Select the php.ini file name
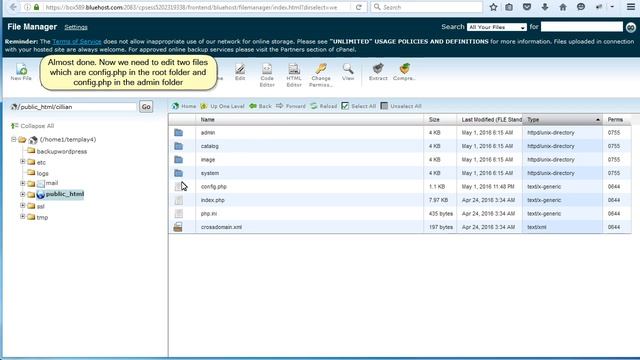The width and height of the screenshot is (640, 360). [209, 213]
